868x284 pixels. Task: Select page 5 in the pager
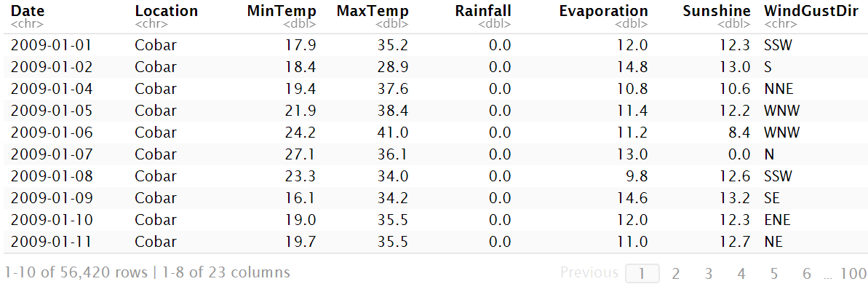[x=774, y=273]
